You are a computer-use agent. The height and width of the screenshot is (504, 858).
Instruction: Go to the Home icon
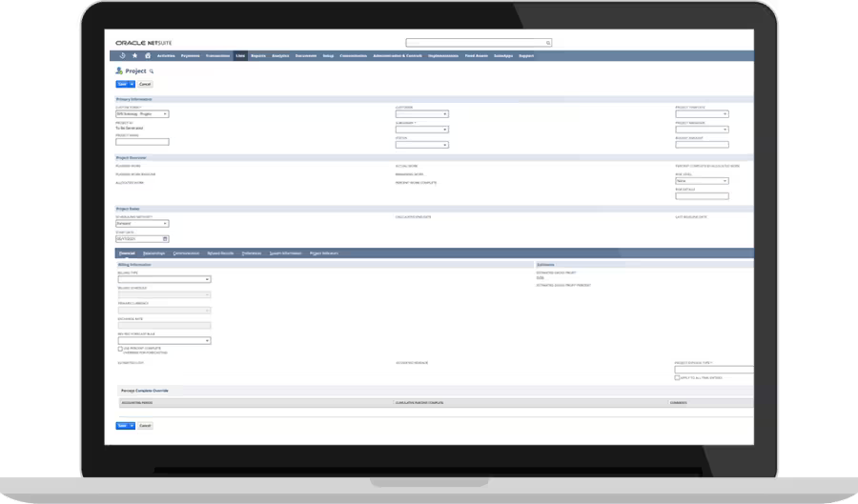pyautogui.click(x=147, y=56)
